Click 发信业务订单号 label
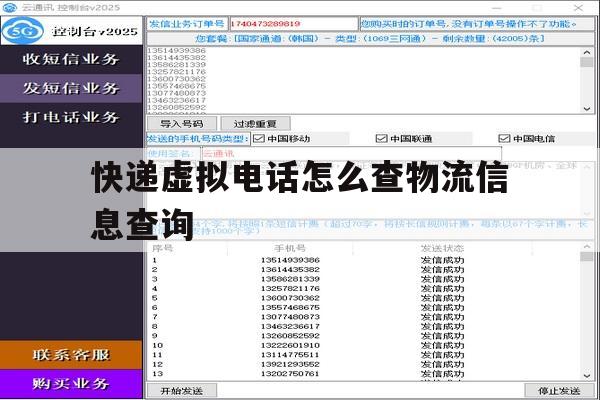600x400 pixels. (187, 24)
